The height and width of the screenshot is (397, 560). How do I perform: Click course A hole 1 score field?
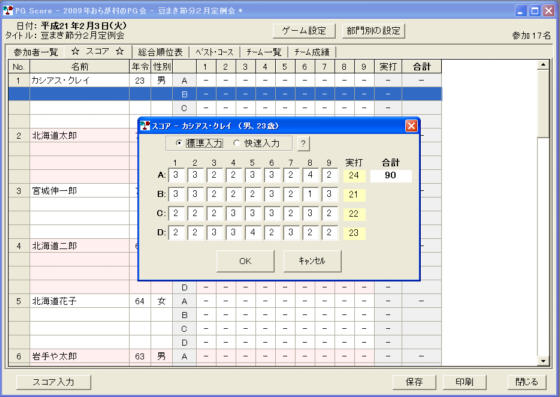pyautogui.click(x=176, y=175)
